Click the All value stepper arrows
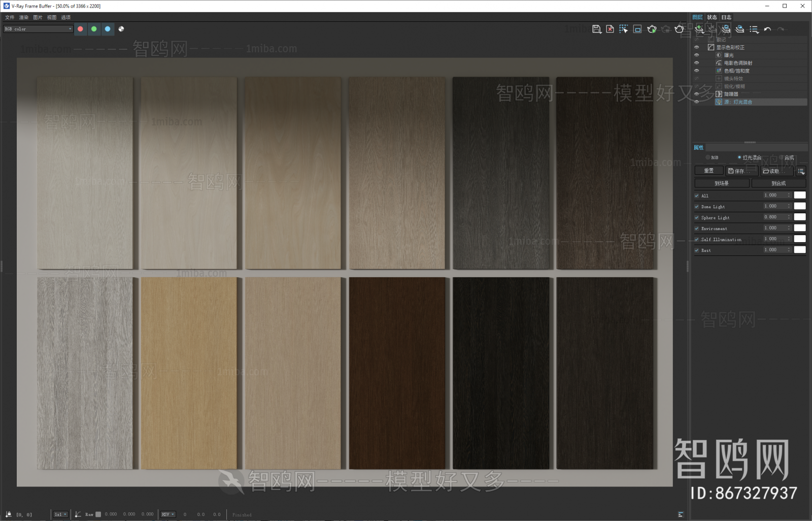 coord(789,196)
